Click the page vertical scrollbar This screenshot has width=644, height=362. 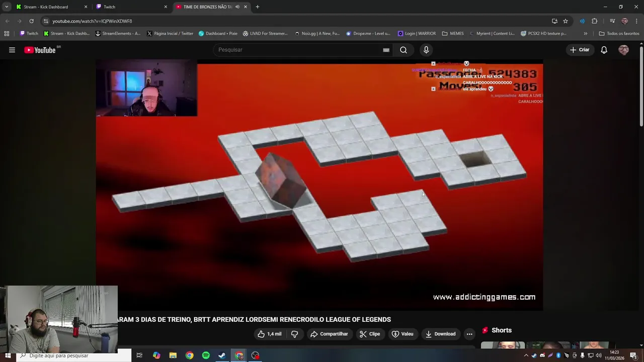tap(641, 85)
